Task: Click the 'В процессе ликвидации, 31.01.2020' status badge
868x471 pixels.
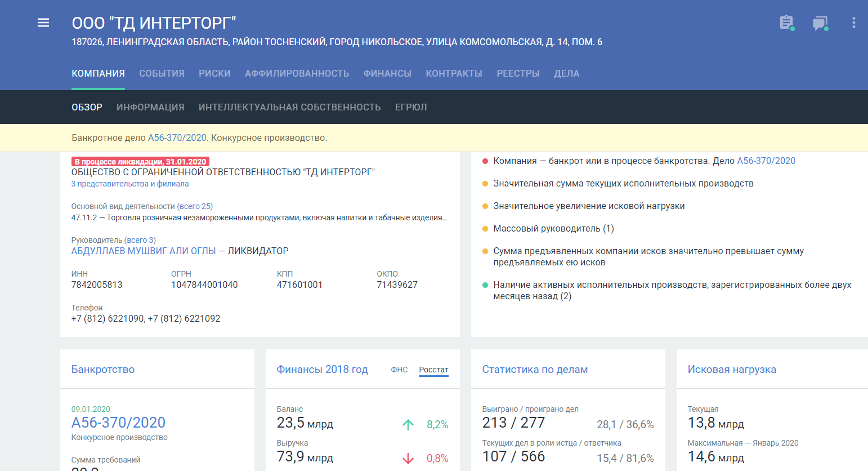Action: coord(141,162)
